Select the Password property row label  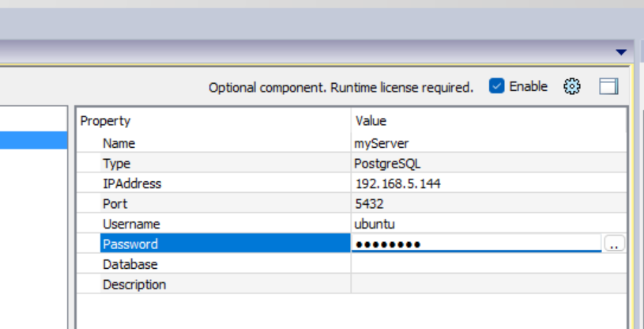[225, 244]
